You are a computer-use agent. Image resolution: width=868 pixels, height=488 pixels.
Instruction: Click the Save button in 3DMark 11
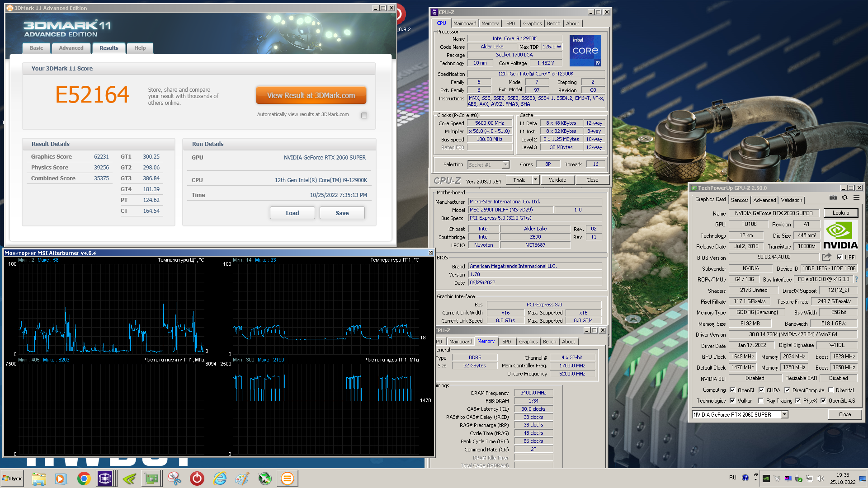(342, 213)
